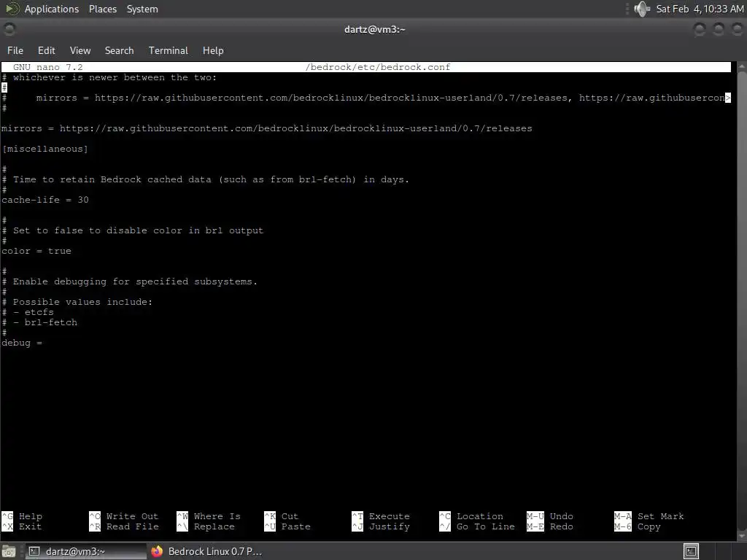Open the terminal Search menu
The width and height of the screenshot is (747, 560).
[x=119, y=50]
